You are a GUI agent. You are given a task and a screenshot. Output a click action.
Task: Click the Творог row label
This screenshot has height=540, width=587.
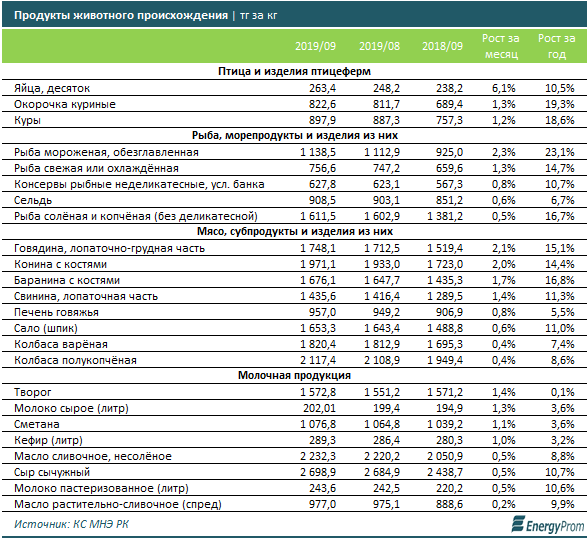33,392
